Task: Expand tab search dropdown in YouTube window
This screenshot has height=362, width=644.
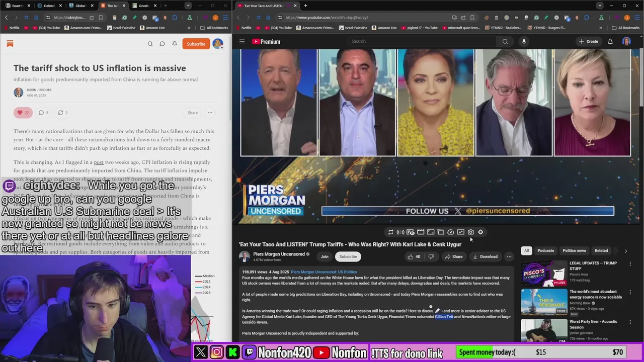Action: coord(599,6)
